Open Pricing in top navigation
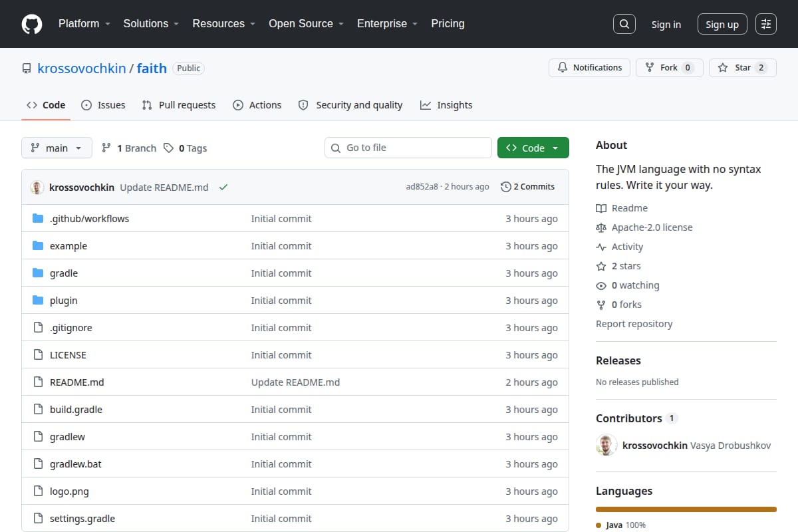 (448, 24)
